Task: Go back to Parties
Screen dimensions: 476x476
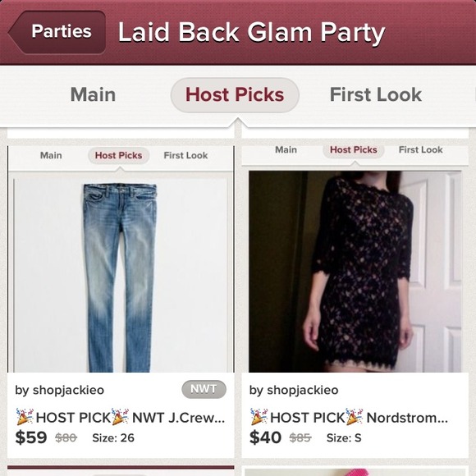Action: tap(57, 31)
